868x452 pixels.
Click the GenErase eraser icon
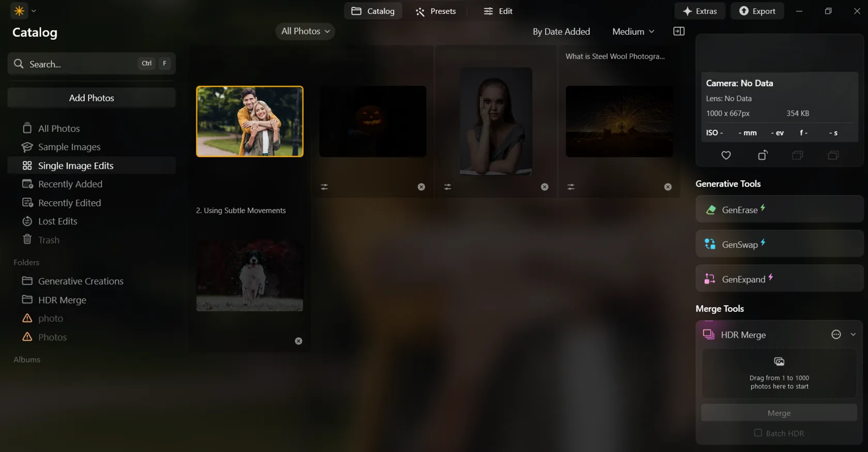[x=711, y=209]
